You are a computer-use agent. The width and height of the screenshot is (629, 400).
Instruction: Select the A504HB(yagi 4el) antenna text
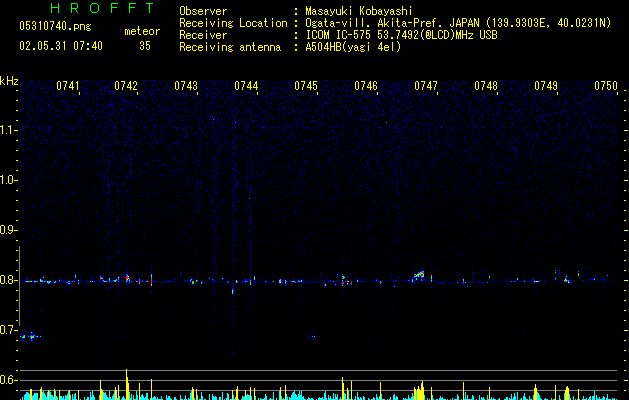click(x=353, y=47)
